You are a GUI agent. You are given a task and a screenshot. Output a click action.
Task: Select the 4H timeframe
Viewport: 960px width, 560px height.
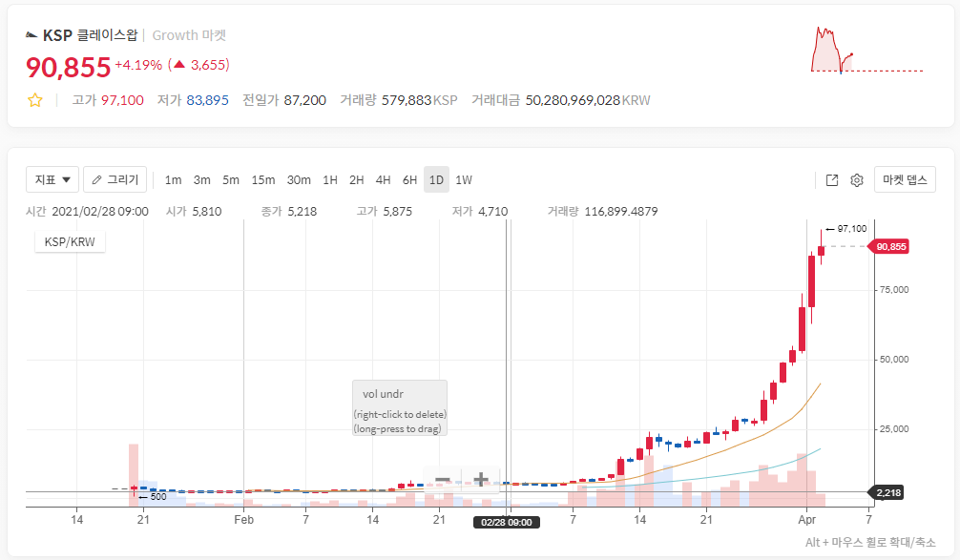coord(384,180)
